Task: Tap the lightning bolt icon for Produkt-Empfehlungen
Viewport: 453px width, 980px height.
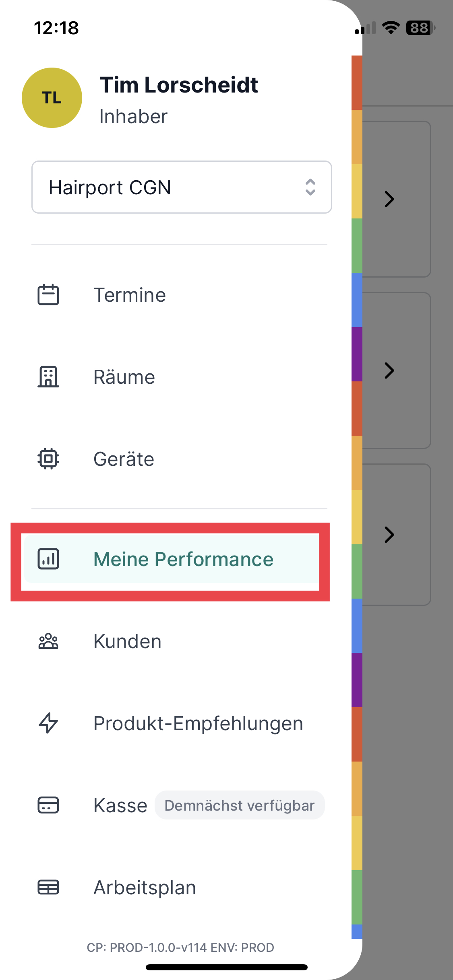Action: click(x=48, y=723)
